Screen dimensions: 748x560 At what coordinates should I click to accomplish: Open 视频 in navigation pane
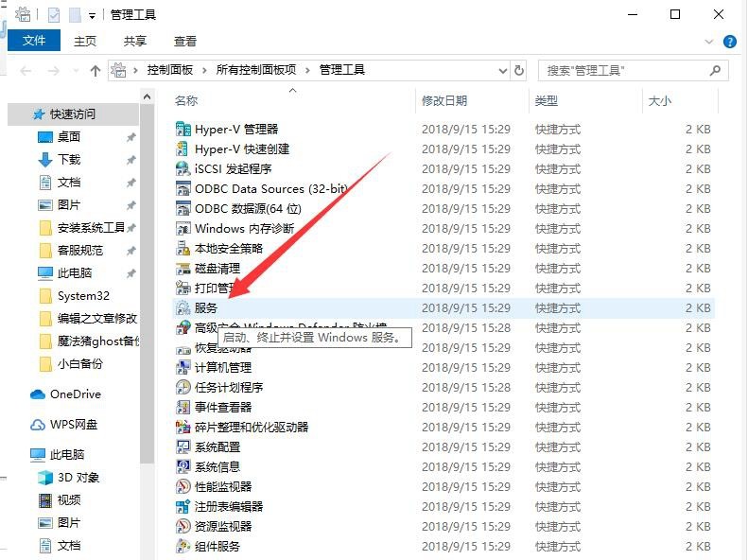[69, 499]
